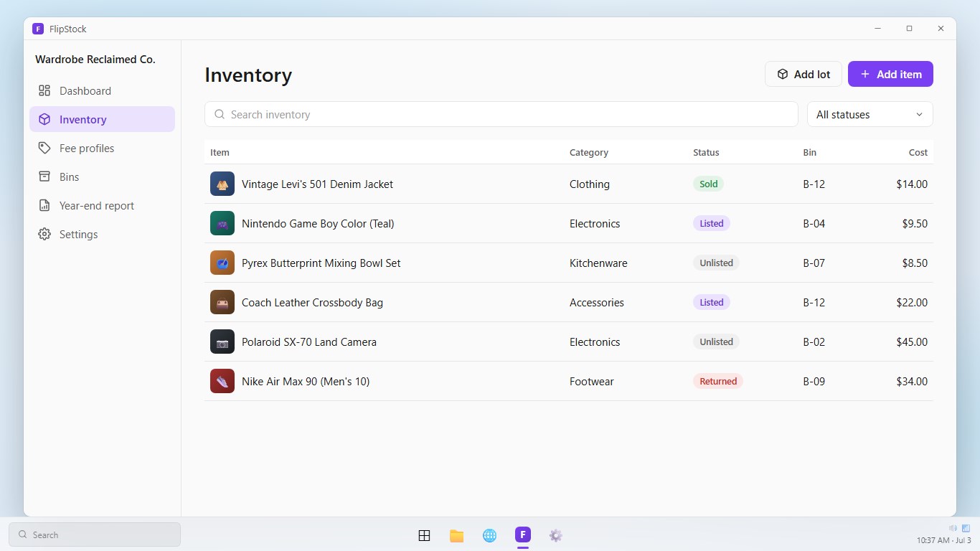Click the Cost column header
980x551 pixels.
click(918, 152)
